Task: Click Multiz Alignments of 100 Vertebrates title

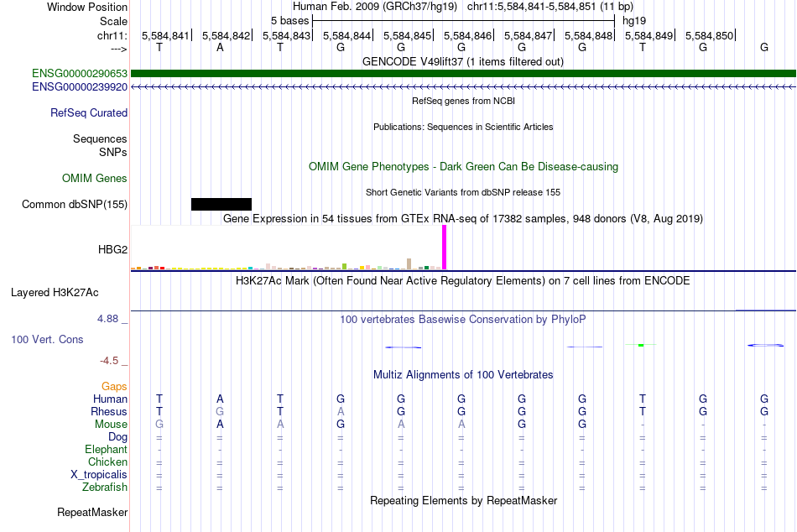Action: (x=463, y=375)
